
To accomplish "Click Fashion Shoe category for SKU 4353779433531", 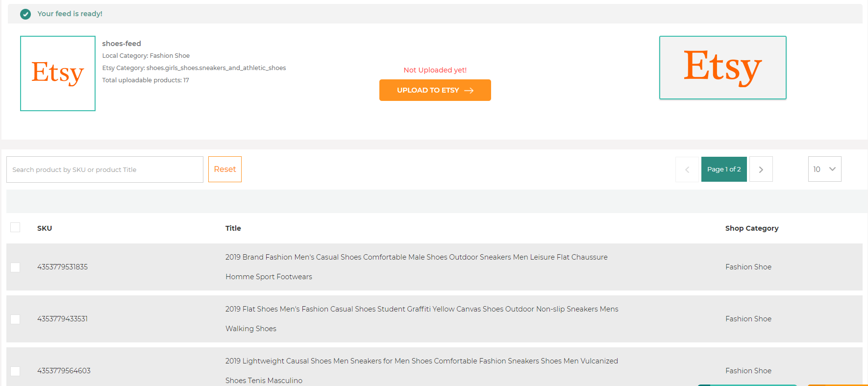I will [748, 319].
